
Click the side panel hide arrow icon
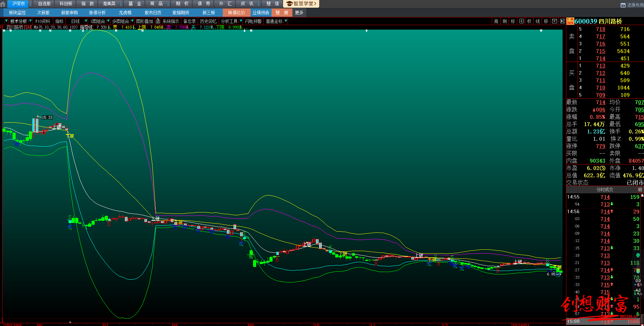tap(562, 21)
